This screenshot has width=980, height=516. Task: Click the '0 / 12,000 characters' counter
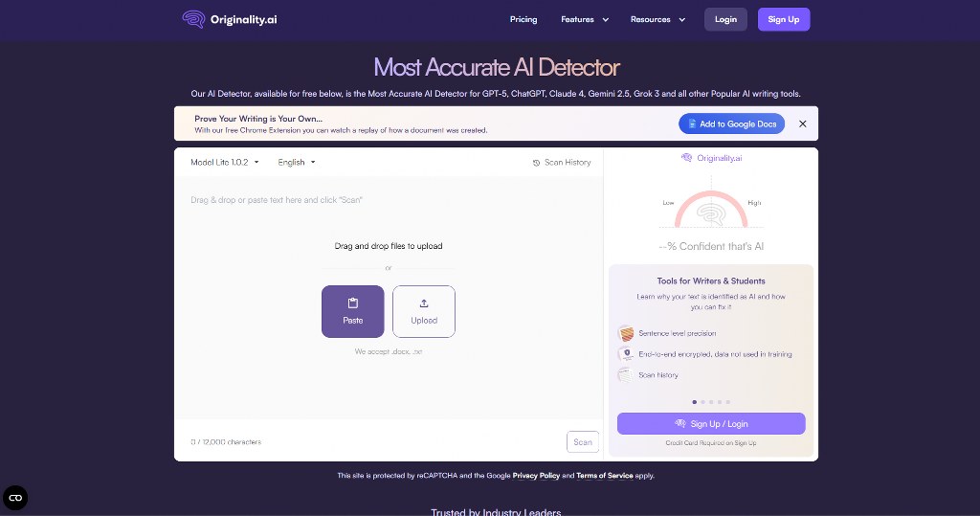226,441
